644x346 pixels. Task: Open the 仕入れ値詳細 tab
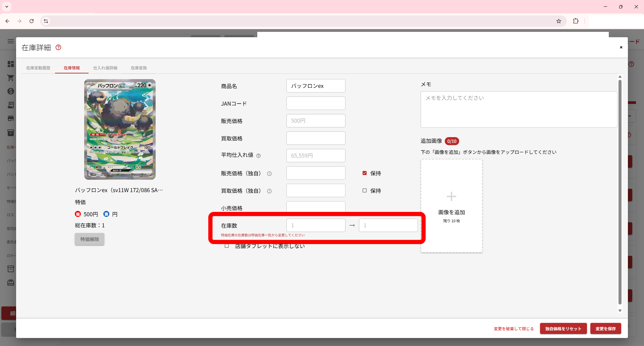105,68
